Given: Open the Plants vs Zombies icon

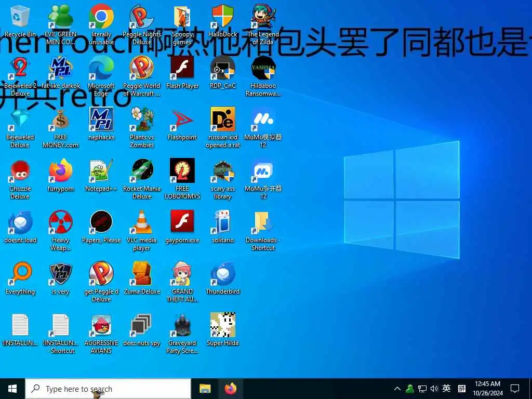Looking at the screenshot, I should pyautogui.click(x=142, y=119).
